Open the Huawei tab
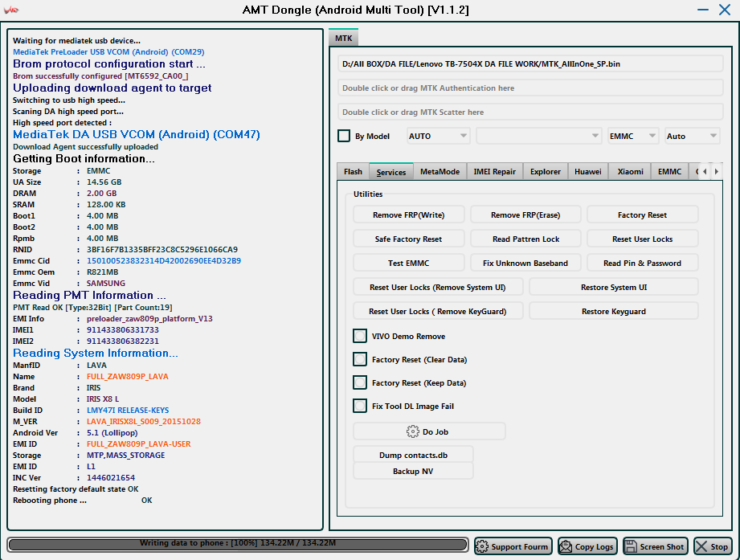Image resolution: width=740 pixels, height=560 pixels. point(588,172)
